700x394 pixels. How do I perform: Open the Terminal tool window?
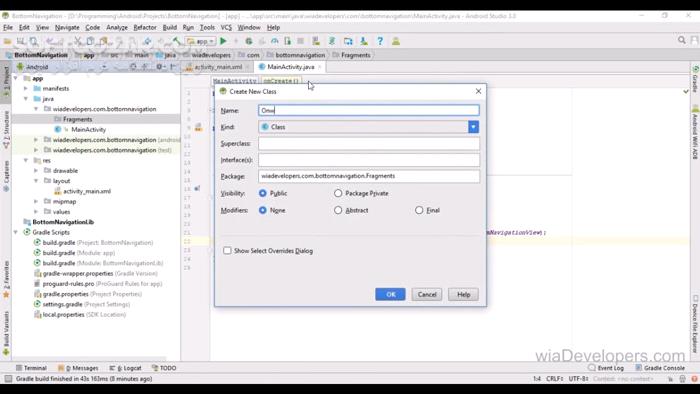pos(31,368)
